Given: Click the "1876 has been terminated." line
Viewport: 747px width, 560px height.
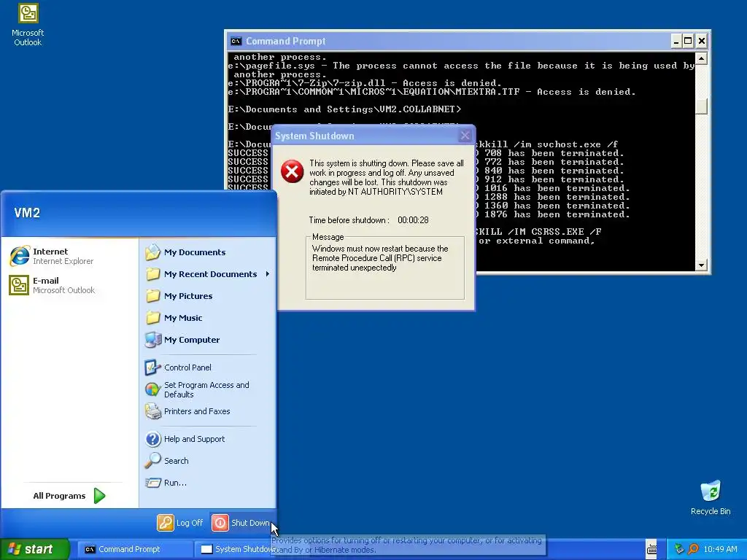Looking at the screenshot, I should (557, 214).
